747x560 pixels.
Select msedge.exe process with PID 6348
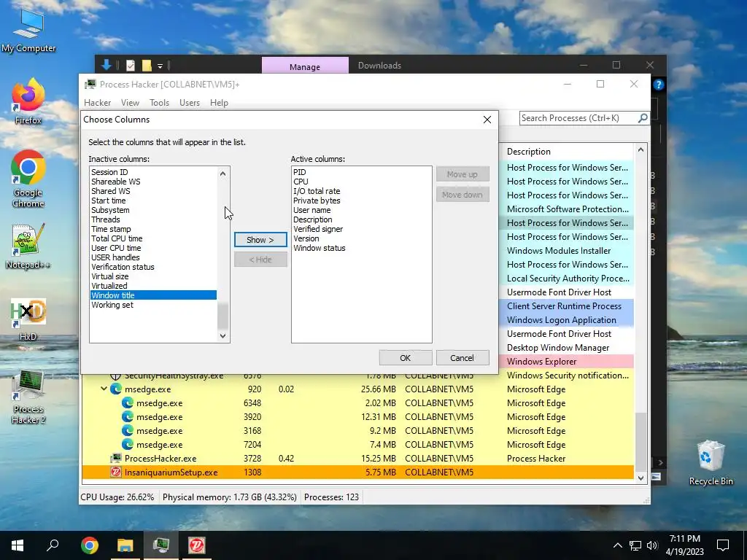(357, 402)
